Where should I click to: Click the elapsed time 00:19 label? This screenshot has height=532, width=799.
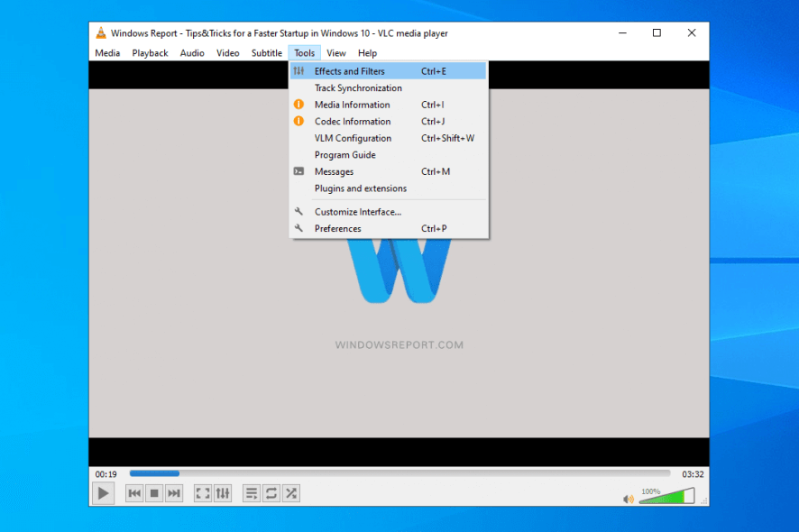click(x=106, y=474)
